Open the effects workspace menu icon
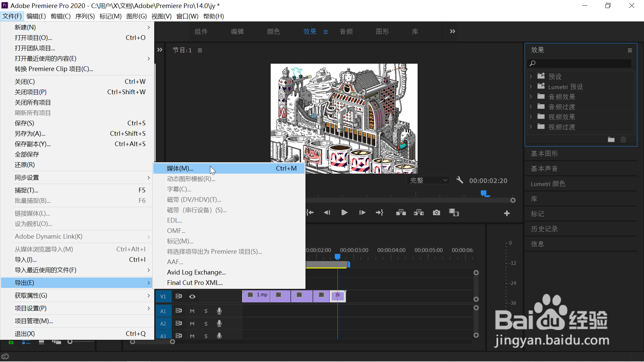This screenshot has height=362, width=644. [325, 32]
